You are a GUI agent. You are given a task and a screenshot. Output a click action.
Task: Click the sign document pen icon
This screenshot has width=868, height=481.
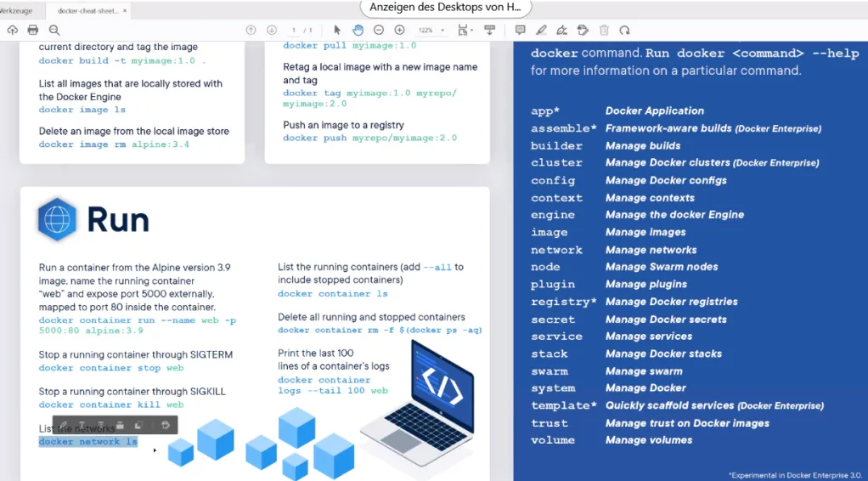[x=561, y=31]
